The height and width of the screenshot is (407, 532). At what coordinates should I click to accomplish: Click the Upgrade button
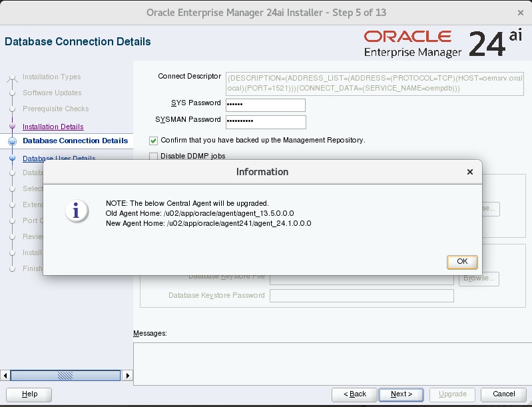click(x=452, y=394)
